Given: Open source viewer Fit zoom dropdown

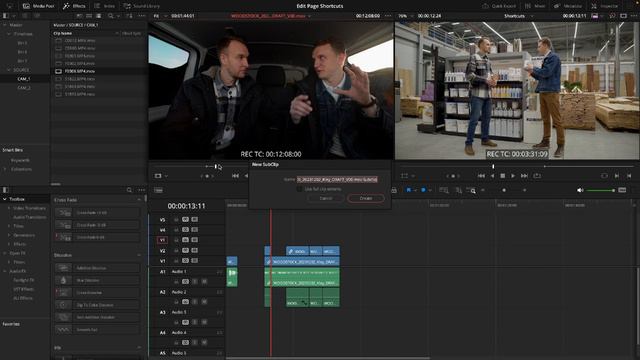Looking at the screenshot, I should [160, 16].
